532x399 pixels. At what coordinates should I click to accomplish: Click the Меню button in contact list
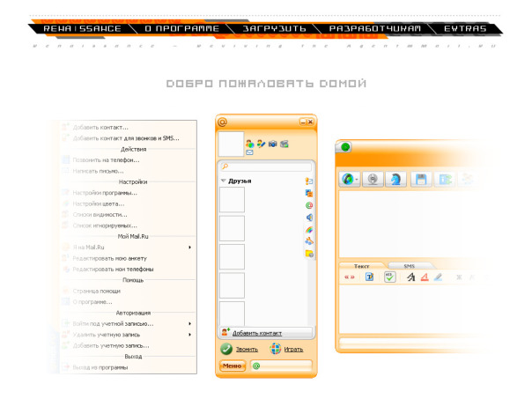(232, 366)
